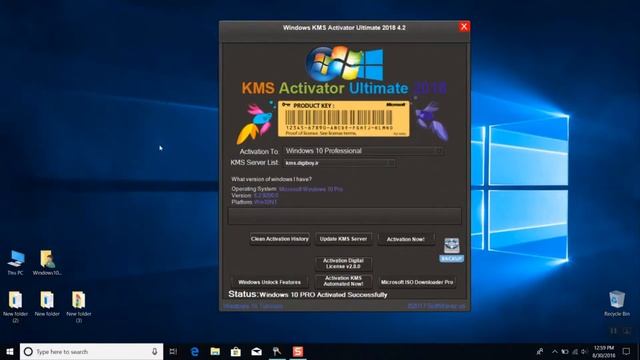Open the KMS Server List dropdown
Image resolution: width=640 pixels, height=360 pixels.
tap(339, 163)
